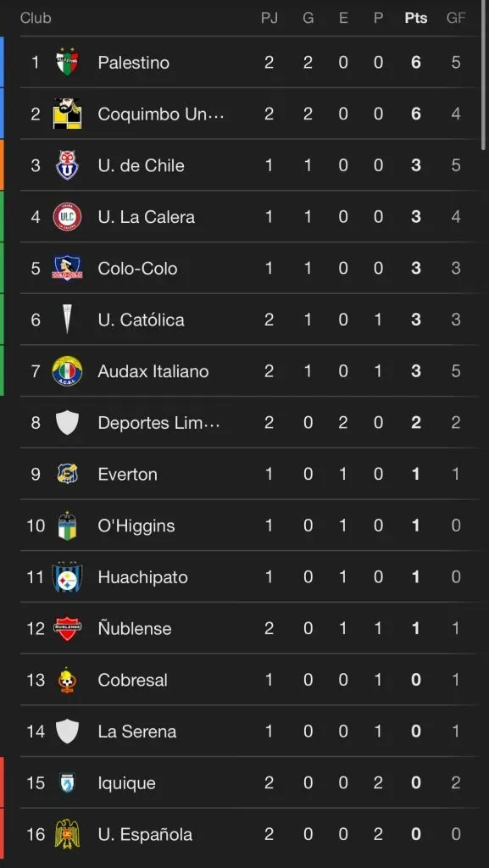Screen dimensions: 489x868
Task: Click the Ñublense red shield logo
Action: tap(68, 628)
